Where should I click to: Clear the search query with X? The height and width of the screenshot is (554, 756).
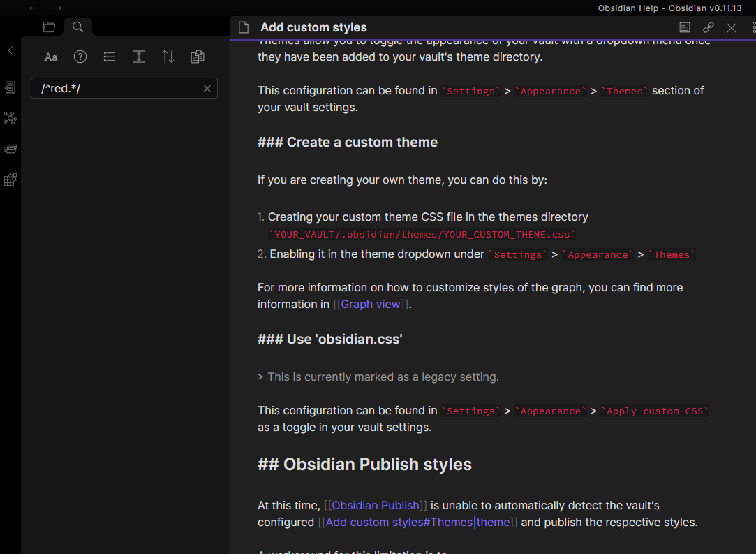tap(207, 88)
